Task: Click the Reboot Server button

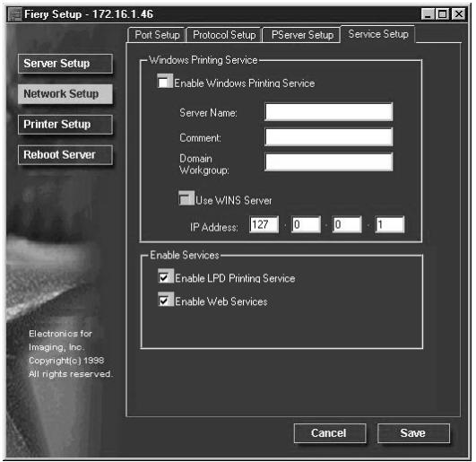Action: 65,154
